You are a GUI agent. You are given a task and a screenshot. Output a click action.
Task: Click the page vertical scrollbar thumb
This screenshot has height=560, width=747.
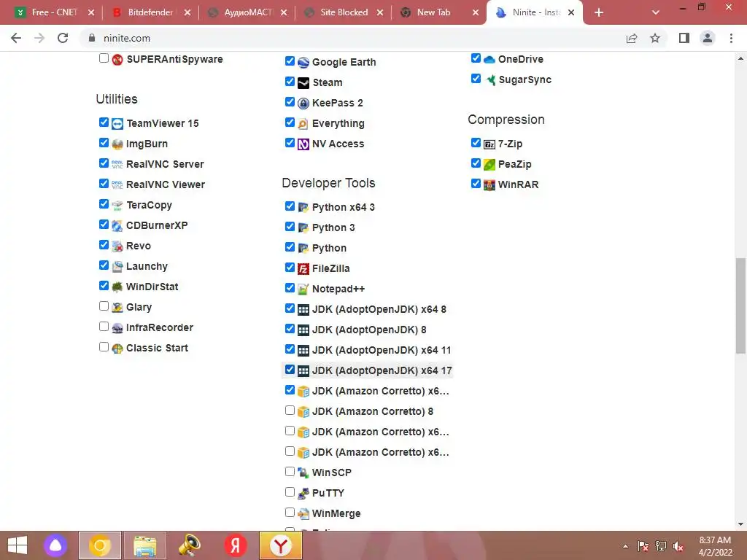[x=740, y=306]
